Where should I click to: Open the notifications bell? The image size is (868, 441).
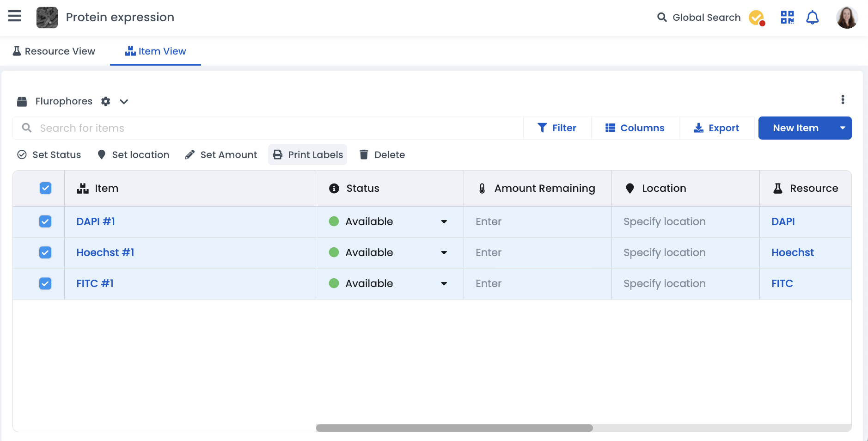812,18
